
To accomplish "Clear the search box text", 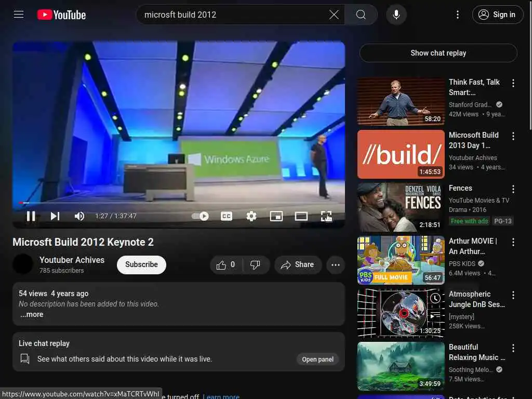I will 334,15.
